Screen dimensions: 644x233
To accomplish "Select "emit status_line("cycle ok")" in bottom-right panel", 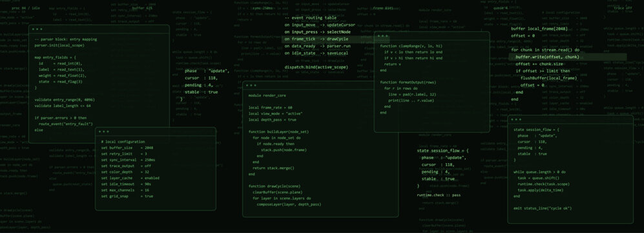I will 543,208.
